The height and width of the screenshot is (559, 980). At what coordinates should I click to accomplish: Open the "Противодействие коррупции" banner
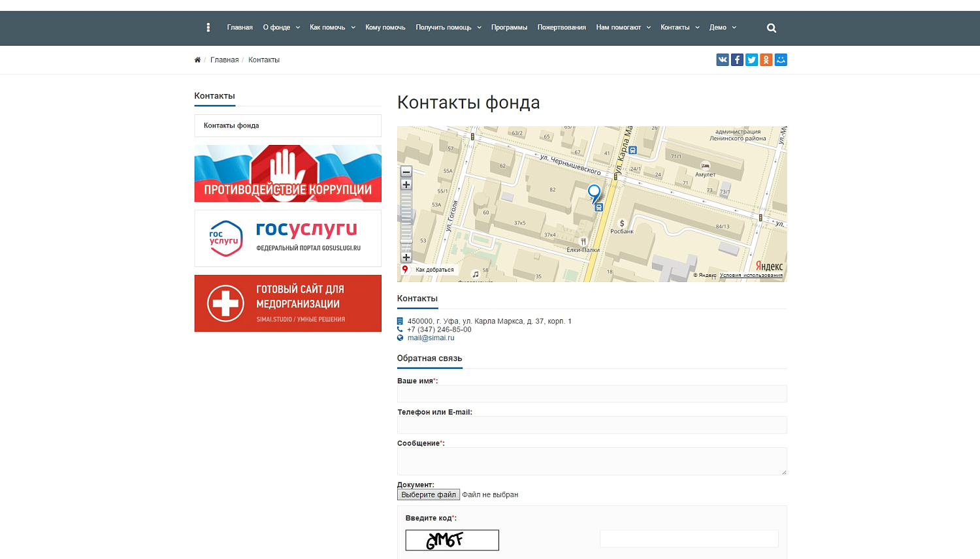[287, 174]
